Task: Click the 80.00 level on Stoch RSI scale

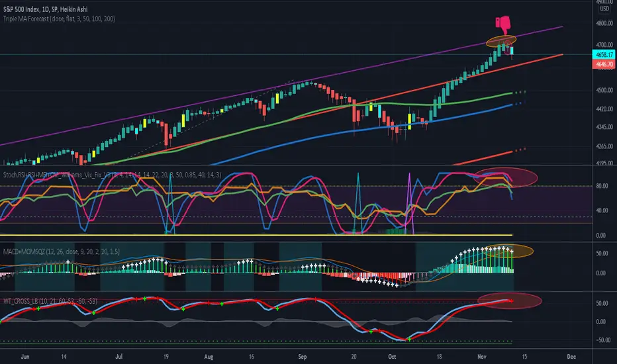Action: (601, 186)
